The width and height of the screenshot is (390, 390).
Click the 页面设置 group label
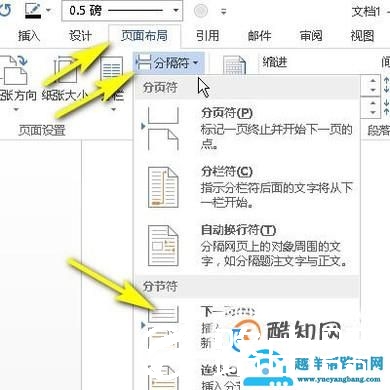pyautogui.click(x=42, y=130)
